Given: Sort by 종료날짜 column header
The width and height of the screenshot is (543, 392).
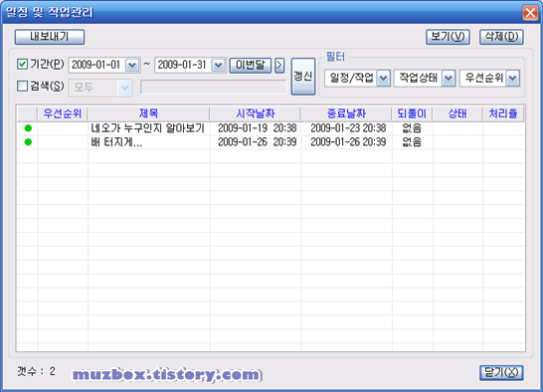Looking at the screenshot, I should point(346,113).
